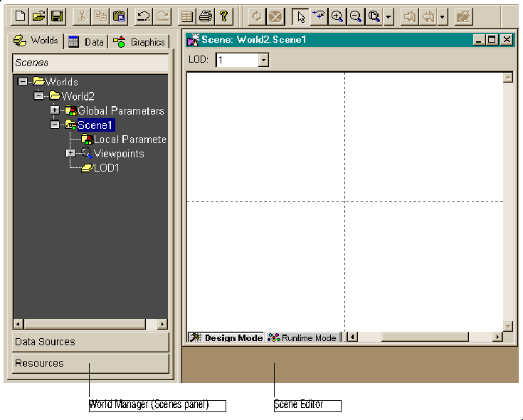The height and width of the screenshot is (420, 523).
Task: Switch to the Graphics tab
Action: tap(139, 42)
